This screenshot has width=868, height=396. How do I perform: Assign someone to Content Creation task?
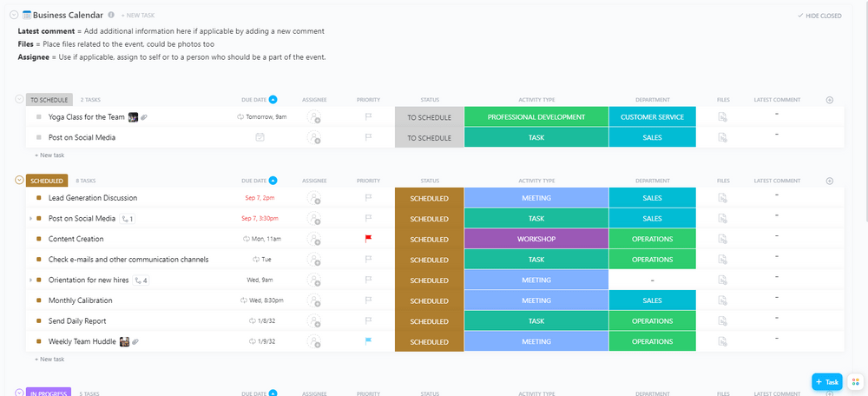[x=314, y=240]
